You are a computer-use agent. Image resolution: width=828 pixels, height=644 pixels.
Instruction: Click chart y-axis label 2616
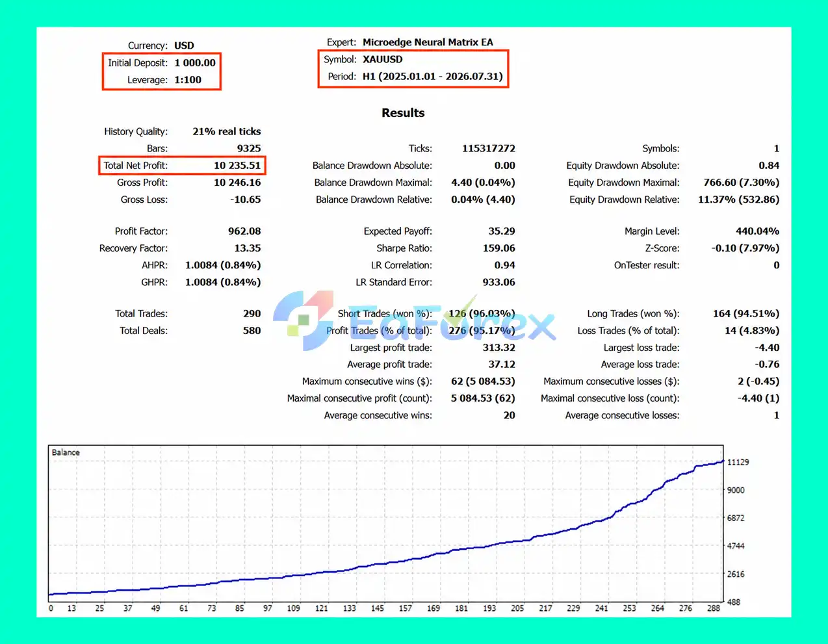click(736, 574)
